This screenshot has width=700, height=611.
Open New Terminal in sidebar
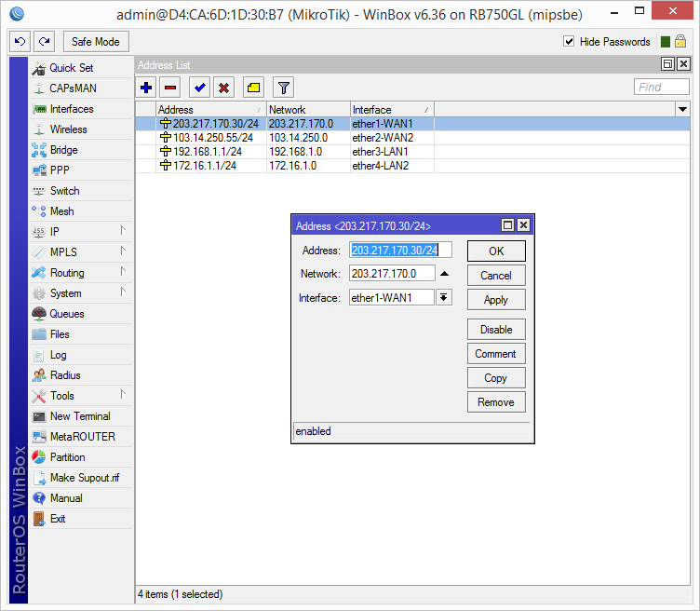click(x=82, y=416)
